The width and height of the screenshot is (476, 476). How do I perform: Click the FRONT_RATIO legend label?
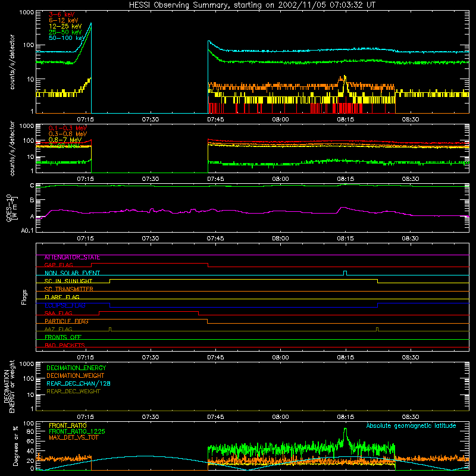(x=68, y=425)
